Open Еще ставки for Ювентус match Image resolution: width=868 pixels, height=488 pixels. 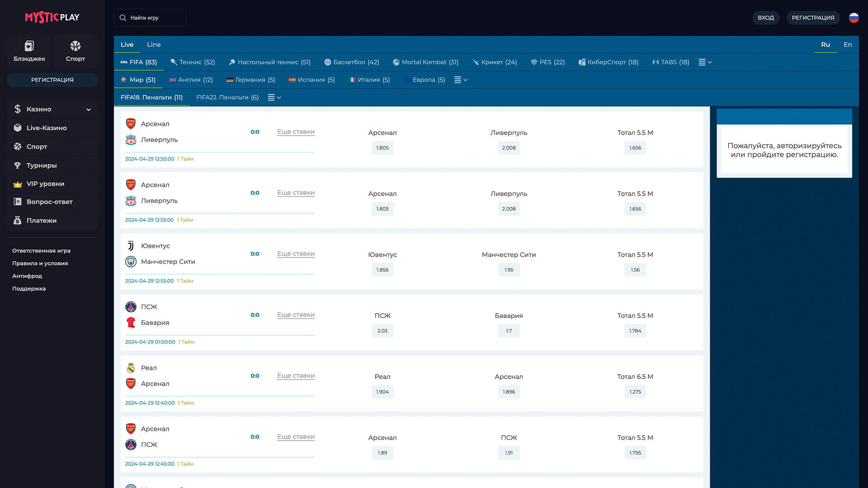pyautogui.click(x=296, y=254)
